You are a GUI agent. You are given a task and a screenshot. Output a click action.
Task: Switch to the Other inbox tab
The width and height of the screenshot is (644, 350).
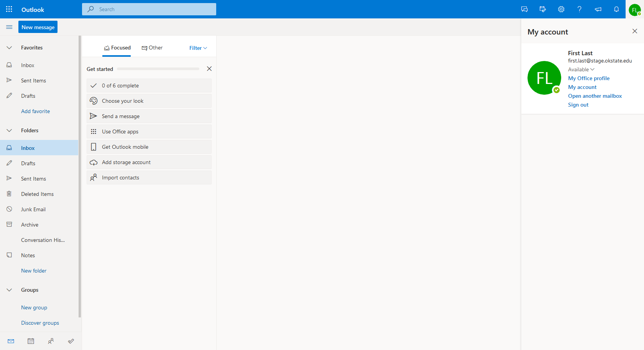pyautogui.click(x=152, y=48)
